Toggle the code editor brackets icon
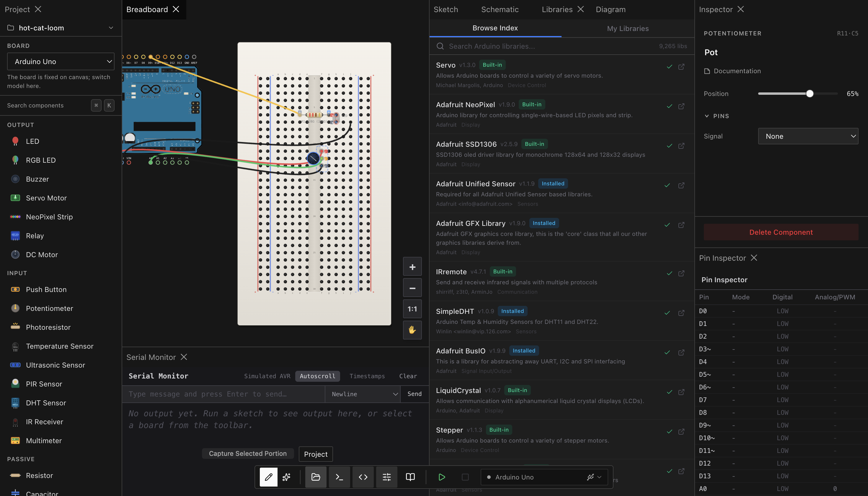 (363, 477)
